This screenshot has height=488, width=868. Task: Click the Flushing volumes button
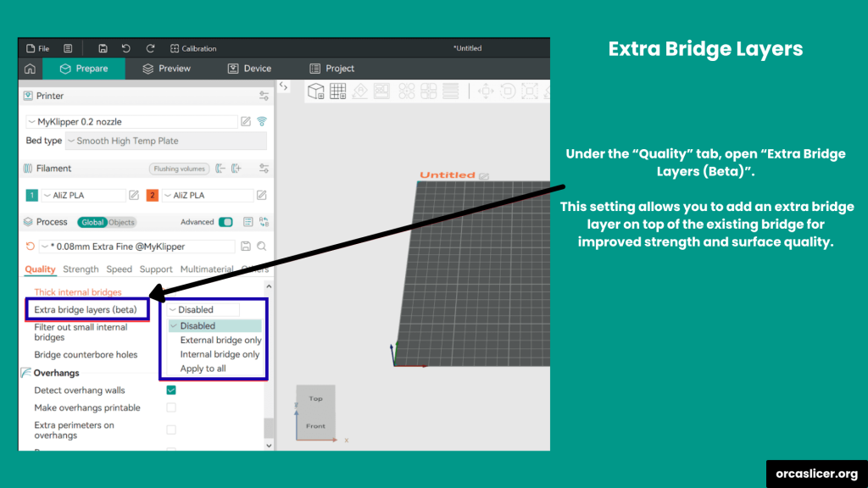pos(179,169)
